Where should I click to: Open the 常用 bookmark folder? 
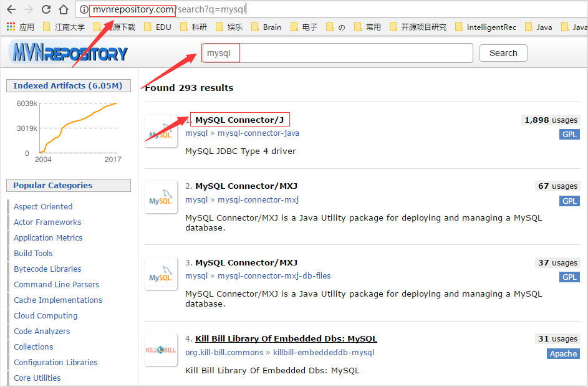click(367, 27)
